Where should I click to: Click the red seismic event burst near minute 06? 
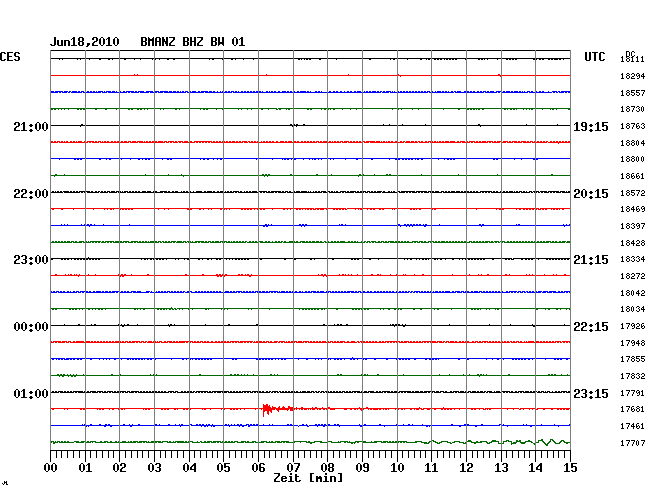click(x=278, y=409)
